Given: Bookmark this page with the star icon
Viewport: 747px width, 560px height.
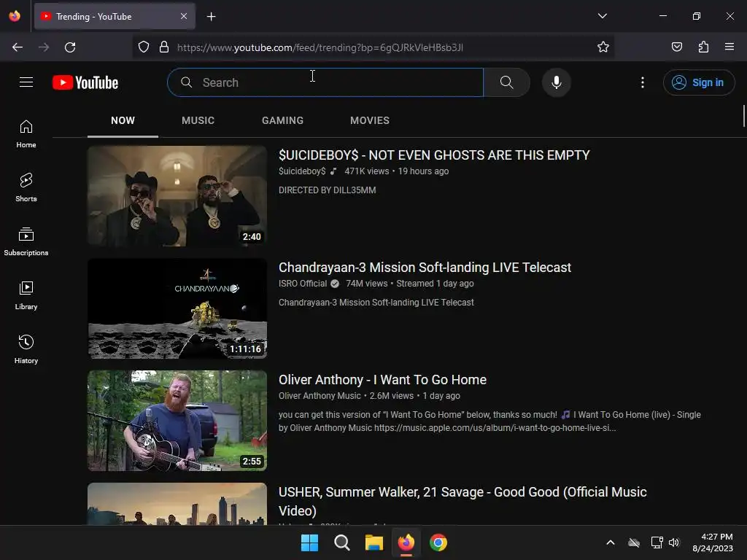Looking at the screenshot, I should tap(603, 47).
